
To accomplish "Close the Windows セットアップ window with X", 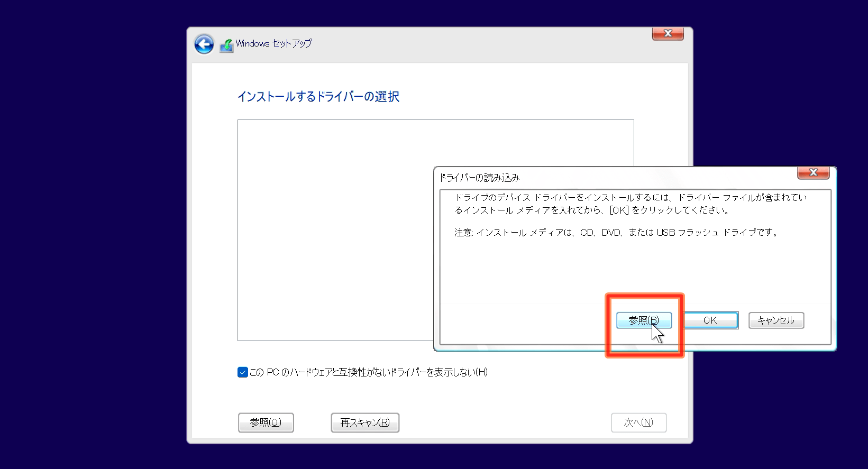I will (x=668, y=34).
